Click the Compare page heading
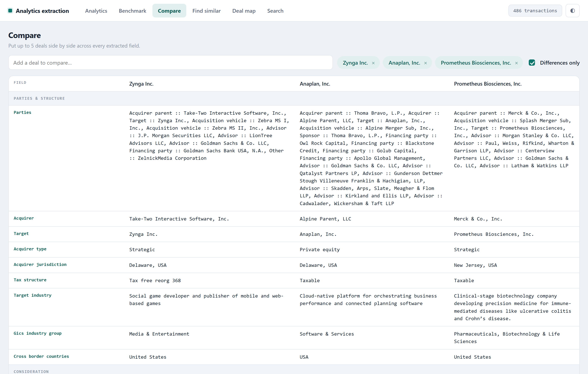Image resolution: width=588 pixels, height=374 pixels. [x=24, y=35]
